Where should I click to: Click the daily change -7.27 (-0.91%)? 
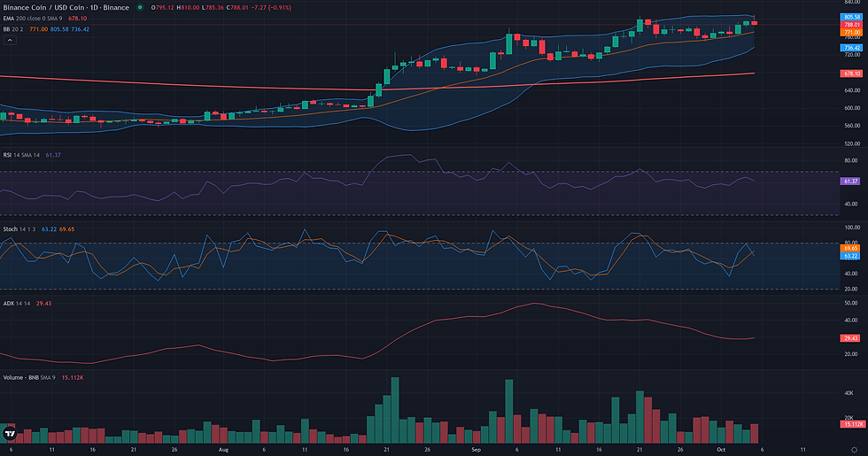pos(271,8)
